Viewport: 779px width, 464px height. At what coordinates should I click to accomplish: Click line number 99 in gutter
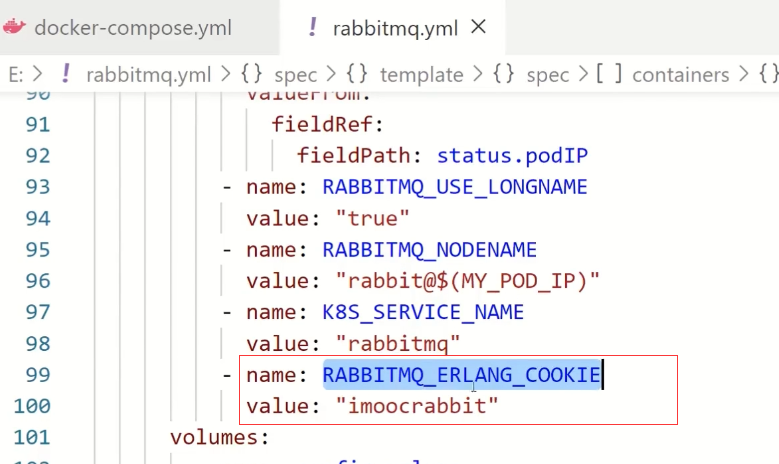pyautogui.click(x=38, y=375)
